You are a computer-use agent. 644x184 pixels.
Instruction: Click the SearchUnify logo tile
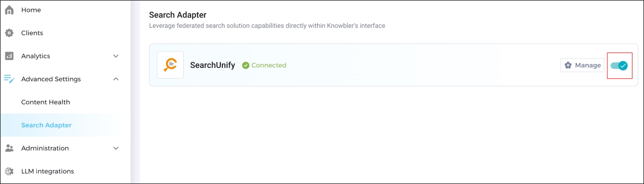tap(170, 65)
